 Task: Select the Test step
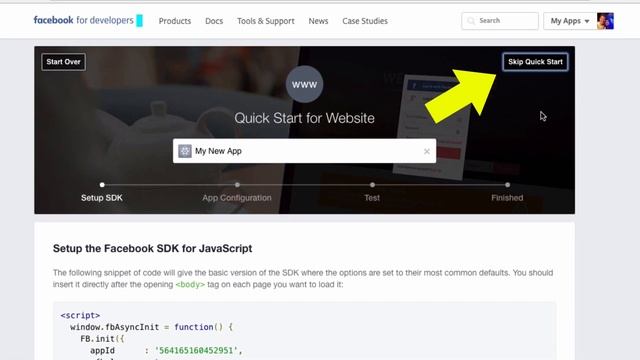372,193
